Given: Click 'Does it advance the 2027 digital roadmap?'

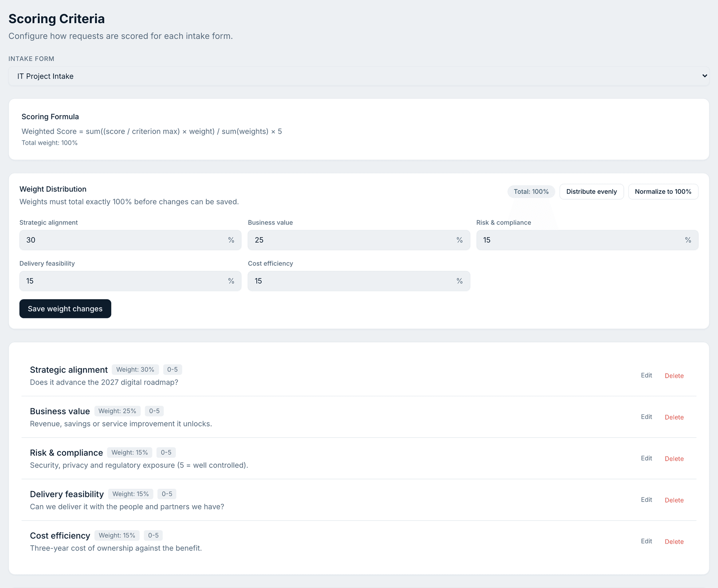Looking at the screenshot, I should point(104,382).
